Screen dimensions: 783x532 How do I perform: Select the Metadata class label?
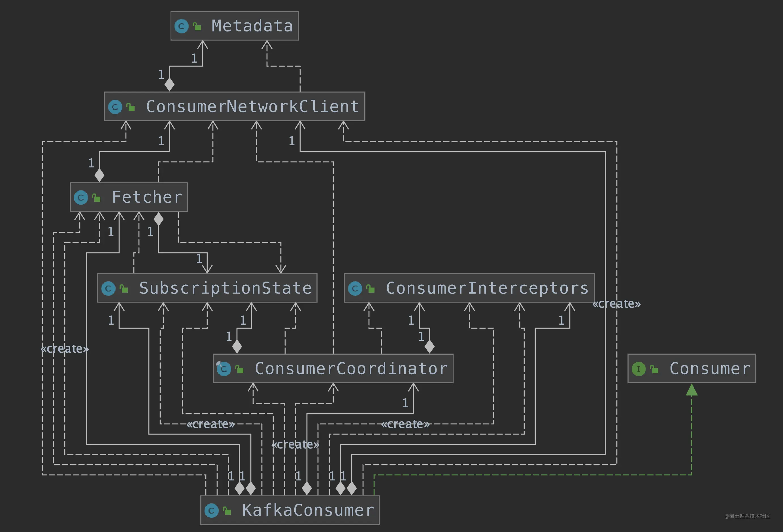point(252,26)
